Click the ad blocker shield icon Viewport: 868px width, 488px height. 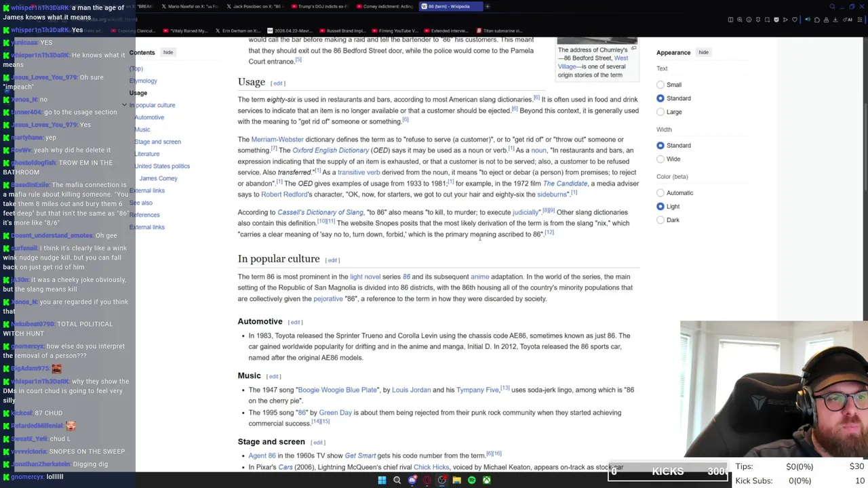[776, 20]
